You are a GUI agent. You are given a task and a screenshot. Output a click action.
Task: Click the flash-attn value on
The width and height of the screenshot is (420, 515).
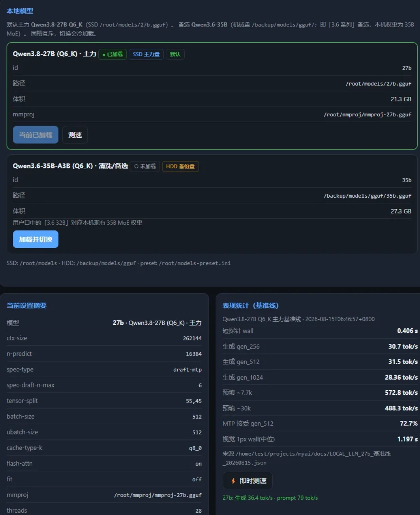[x=198, y=464]
